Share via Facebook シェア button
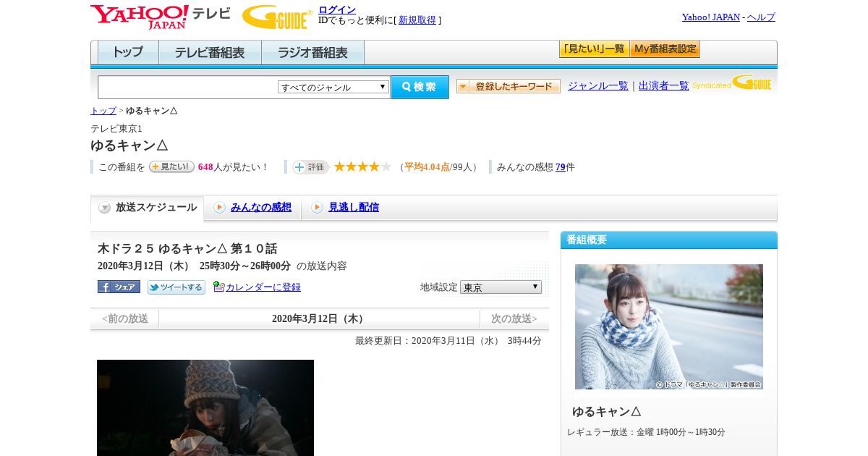The image size is (868, 456). pos(119,287)
